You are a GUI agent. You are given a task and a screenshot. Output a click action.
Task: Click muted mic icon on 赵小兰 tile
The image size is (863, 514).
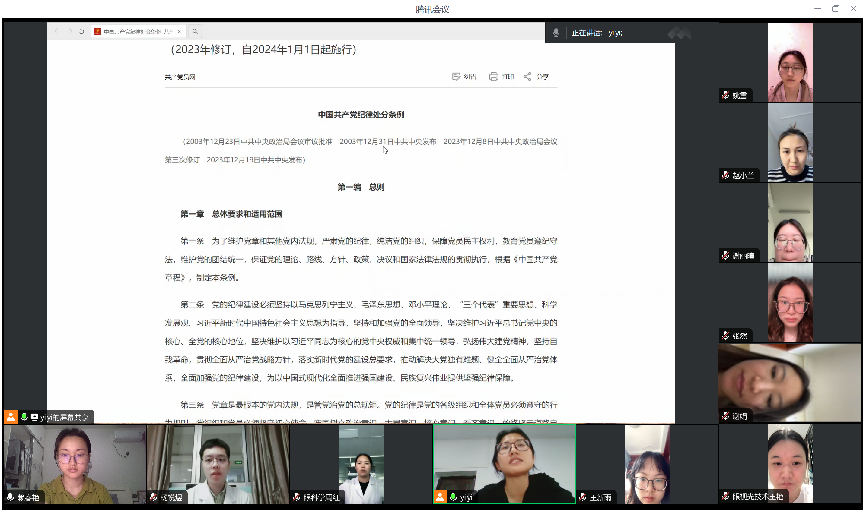pyautogui.click(x=725, y=175)
